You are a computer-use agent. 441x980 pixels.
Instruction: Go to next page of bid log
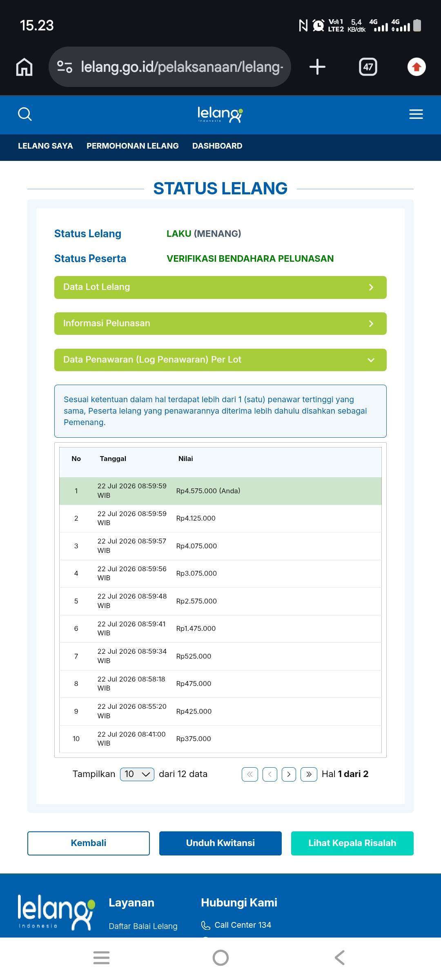click(289, 774)
